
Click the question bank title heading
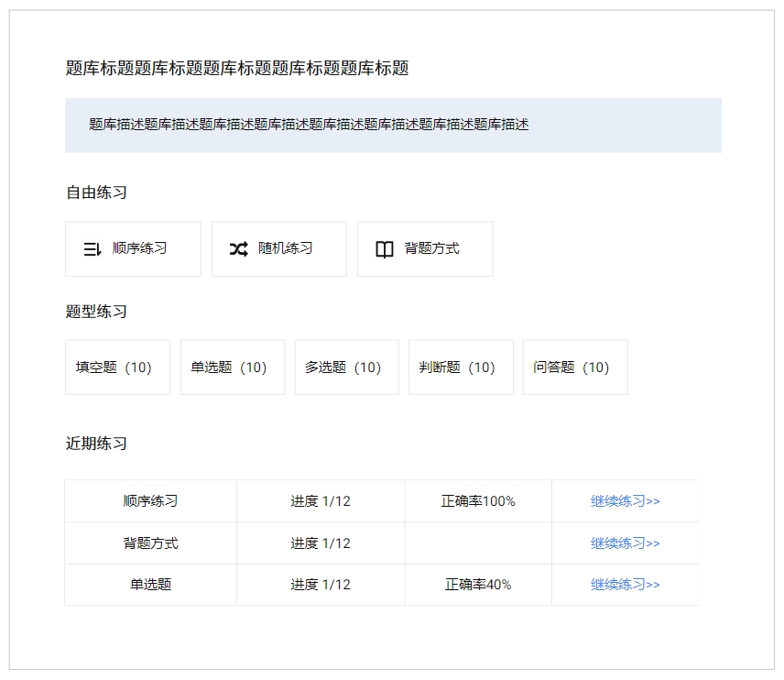coord(237,68)
